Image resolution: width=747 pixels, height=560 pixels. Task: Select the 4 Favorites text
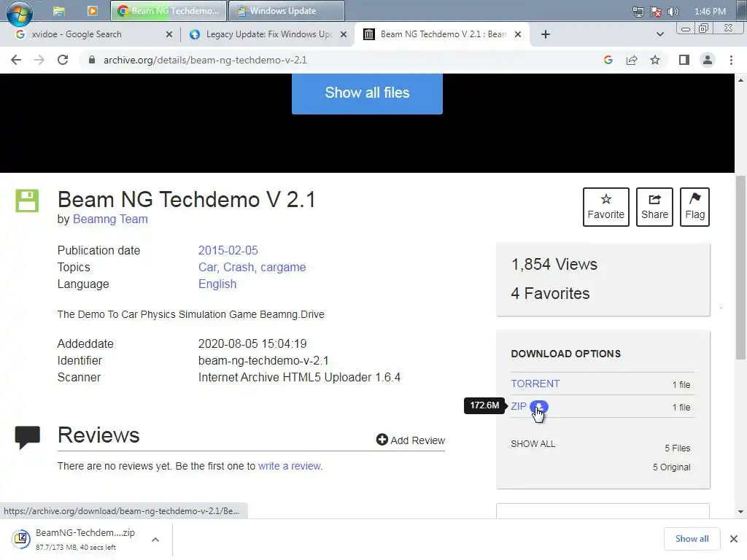click(550, 293)
